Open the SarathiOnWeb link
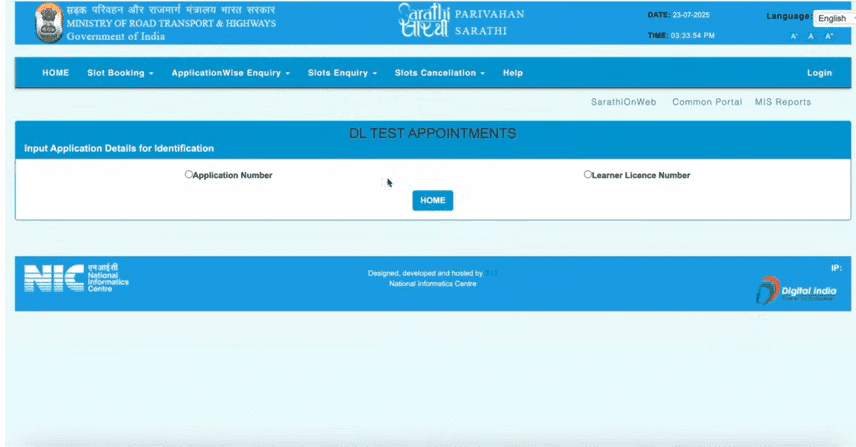856x447 pixels. coord(624,102)
